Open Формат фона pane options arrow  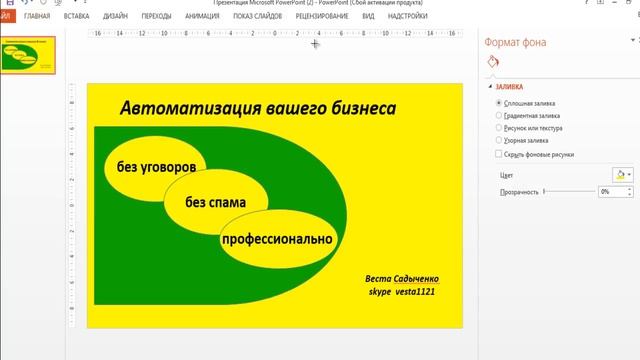(633, 40)
